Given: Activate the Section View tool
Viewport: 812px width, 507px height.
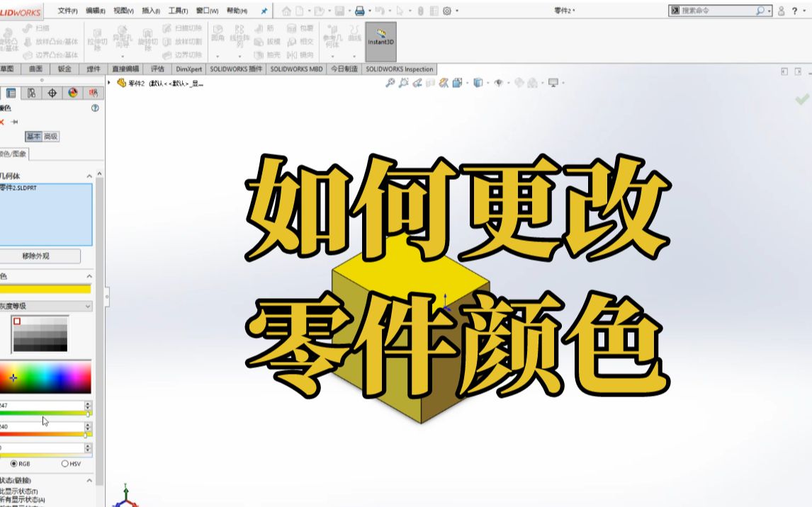Looking at the screenshot, I should (443, 84).
